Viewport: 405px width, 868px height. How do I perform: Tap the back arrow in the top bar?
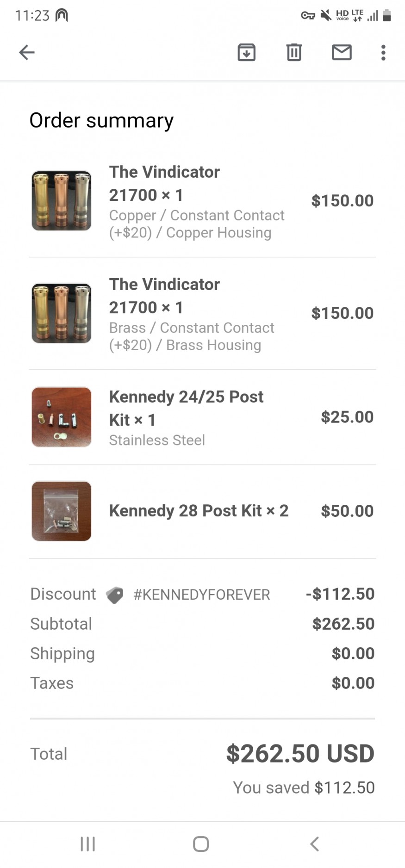(x=27, y=53)
